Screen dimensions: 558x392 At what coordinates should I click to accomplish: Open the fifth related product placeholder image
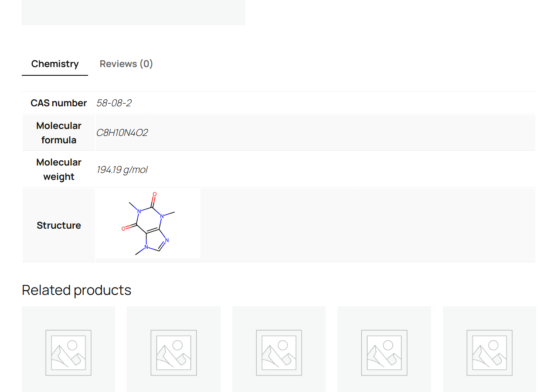pos(490,349)
